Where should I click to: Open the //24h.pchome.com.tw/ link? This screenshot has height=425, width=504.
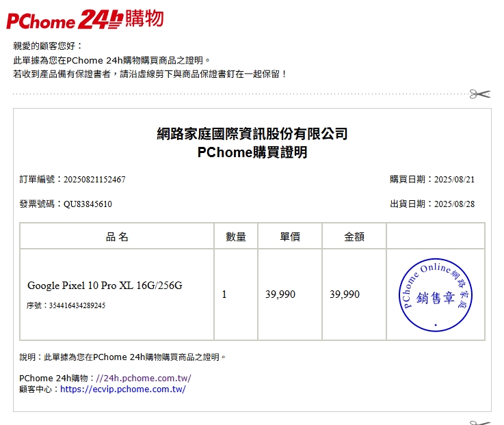click(144, 378)
